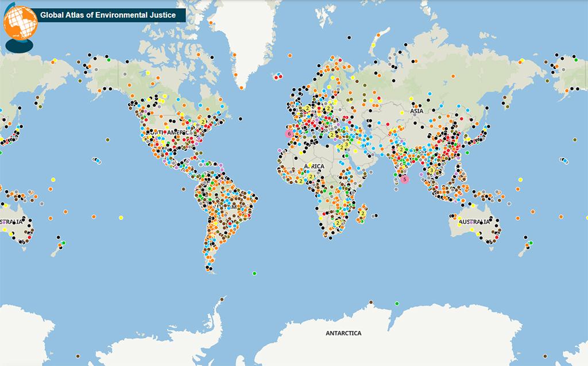Image resolution: width=588 pixels, height=366 pixels.
Task: Open the Global Atlas of Environmental Justice title link
Action: pyautogui.click(x=108, y=15)
